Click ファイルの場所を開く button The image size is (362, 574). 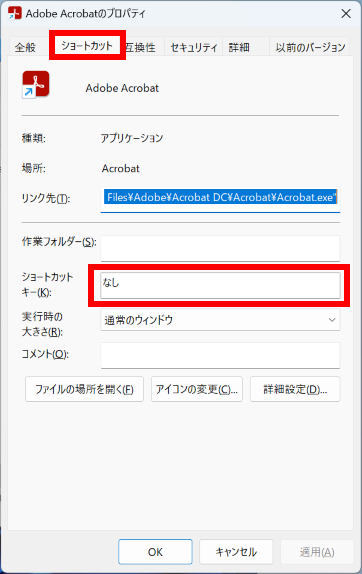click(x=85, y=389)
